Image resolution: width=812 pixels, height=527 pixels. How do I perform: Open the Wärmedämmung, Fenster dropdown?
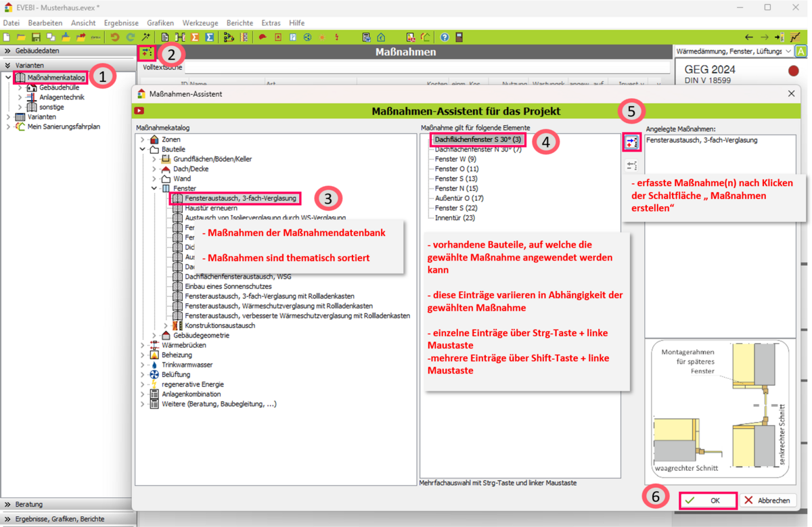click(734, 51)
